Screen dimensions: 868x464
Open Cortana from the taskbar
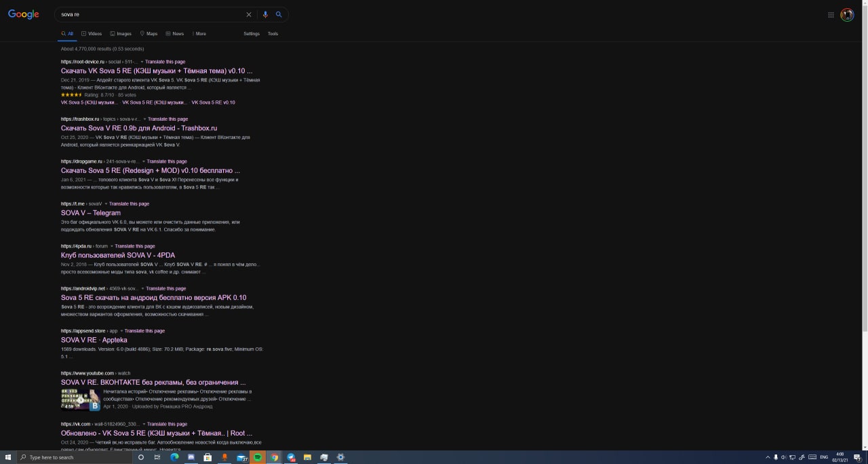[x=141, y=457]
